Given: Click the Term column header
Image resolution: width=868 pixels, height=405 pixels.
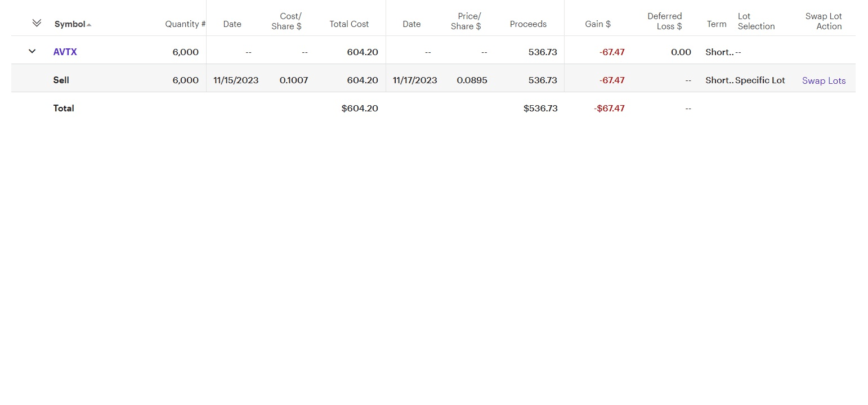Looking at the screenshot, I should point(717,24).
